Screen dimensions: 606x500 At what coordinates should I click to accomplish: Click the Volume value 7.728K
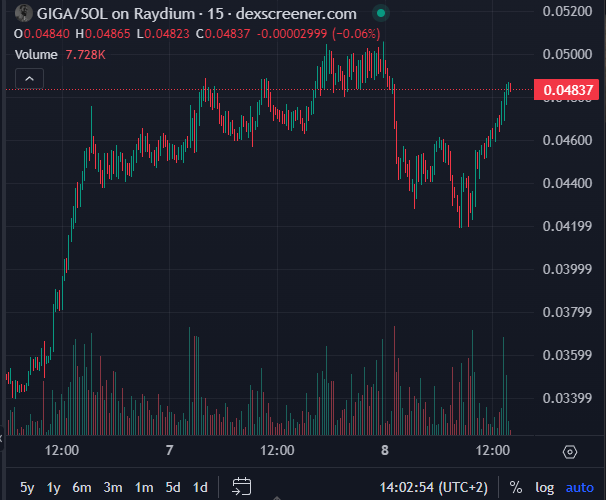coord(85,54)
